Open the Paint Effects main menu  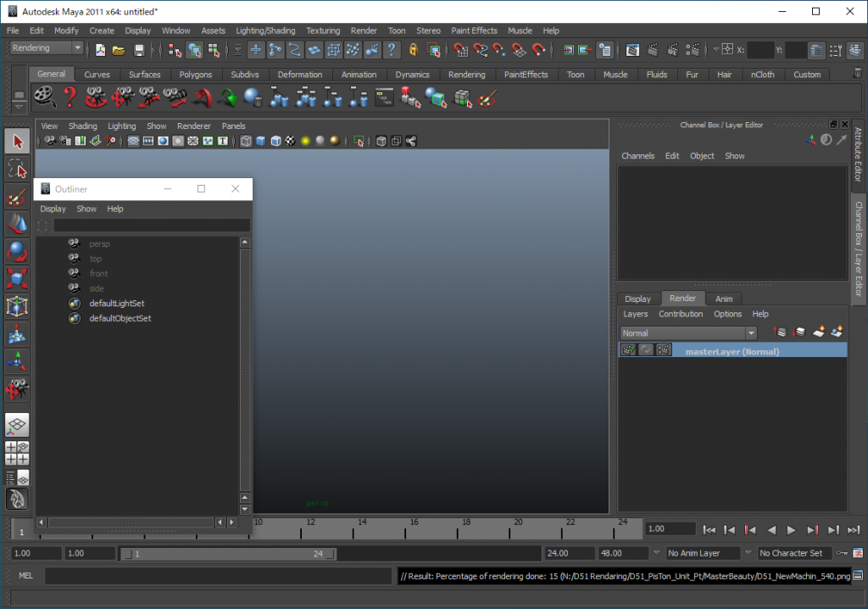click(x=474, y=31)
